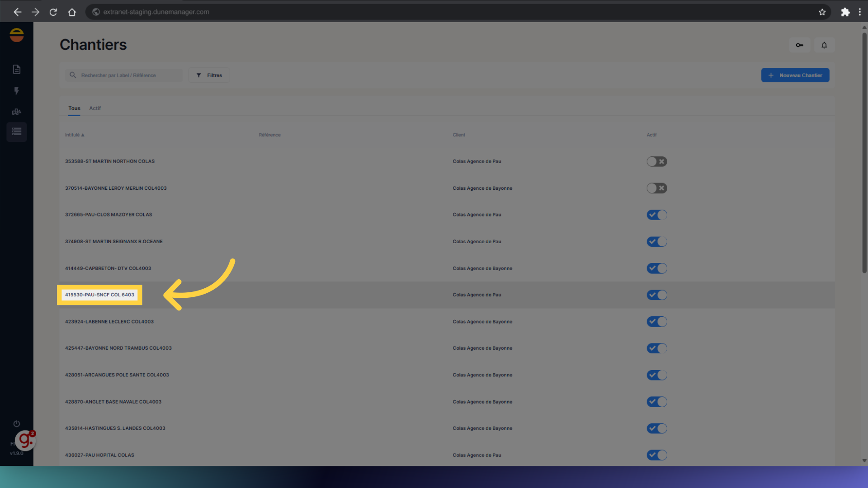This screenshot has height=488, width=868.
Task: Click the Nouveau Chantier button
Action: pos(795,75)
